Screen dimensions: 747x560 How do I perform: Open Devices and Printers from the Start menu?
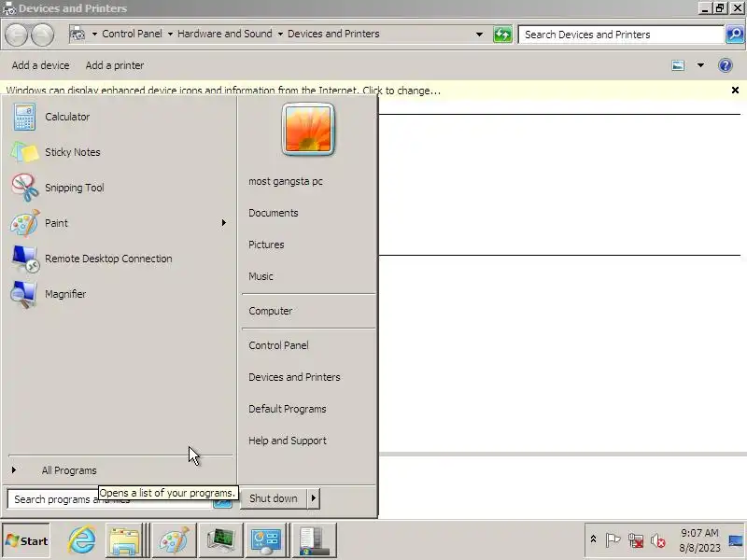294,377
